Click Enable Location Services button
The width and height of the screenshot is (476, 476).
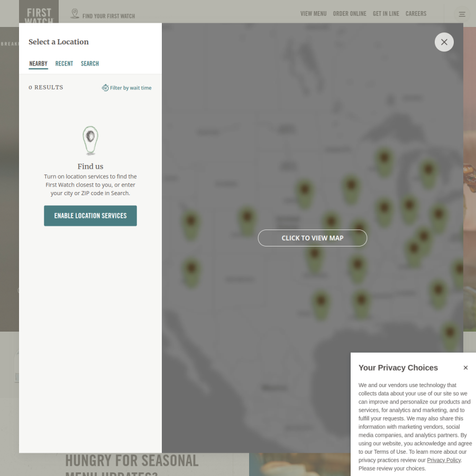pyautogui.click(x=90, y=216)
